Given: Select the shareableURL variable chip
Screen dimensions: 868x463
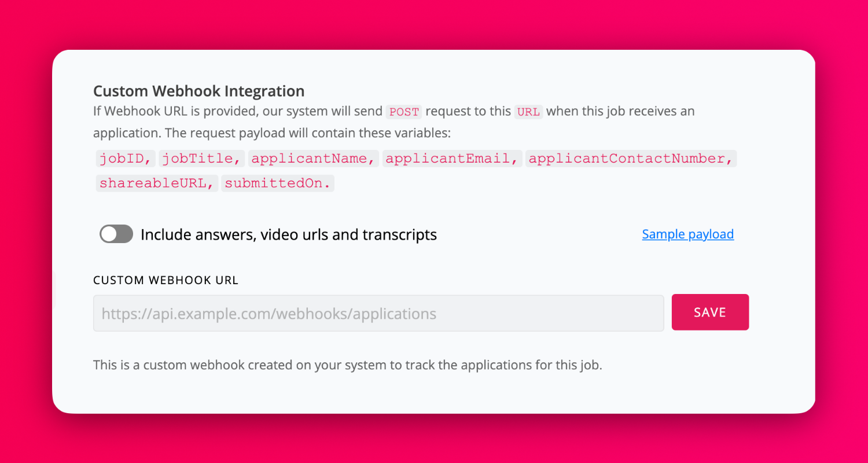Looking at the screenshot, I should (156, 183).
